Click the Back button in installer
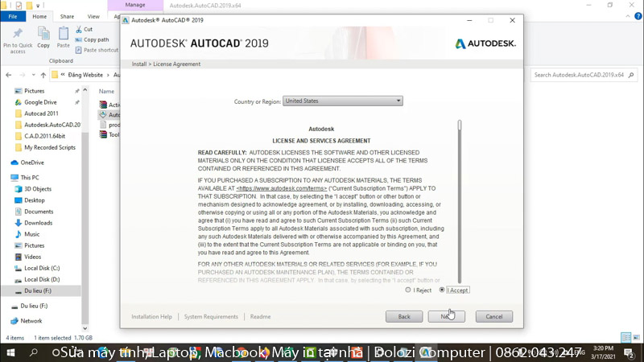Screen dimensions: 644x362 pyautogui.click(x=404, y=316)
